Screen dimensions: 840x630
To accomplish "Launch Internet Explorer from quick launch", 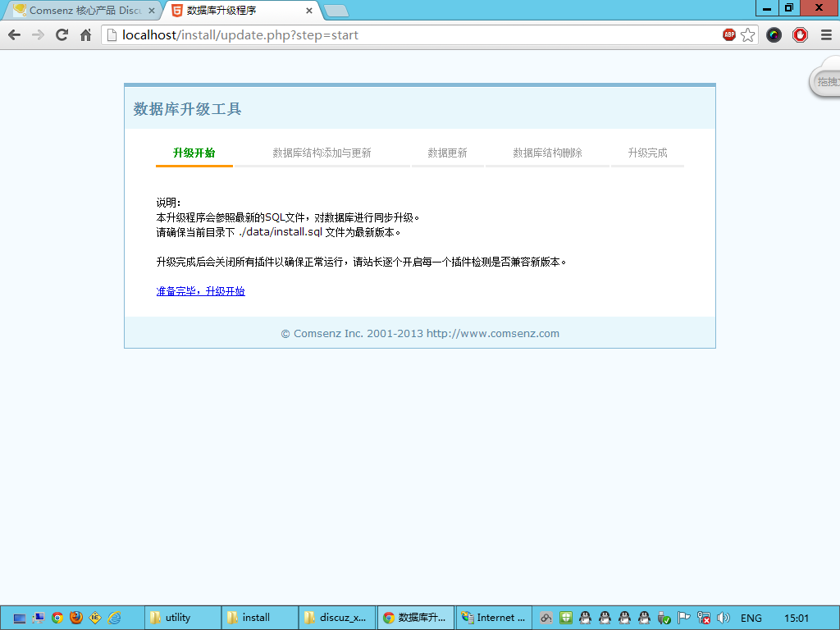I will 114,618.
